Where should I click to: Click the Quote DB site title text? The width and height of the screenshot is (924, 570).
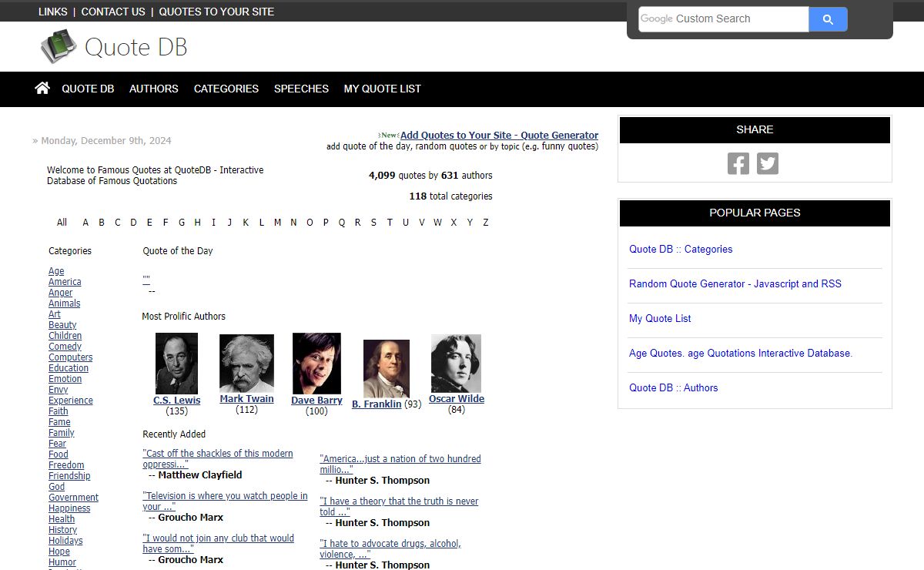pyautogui.click(x=136, y=47)
